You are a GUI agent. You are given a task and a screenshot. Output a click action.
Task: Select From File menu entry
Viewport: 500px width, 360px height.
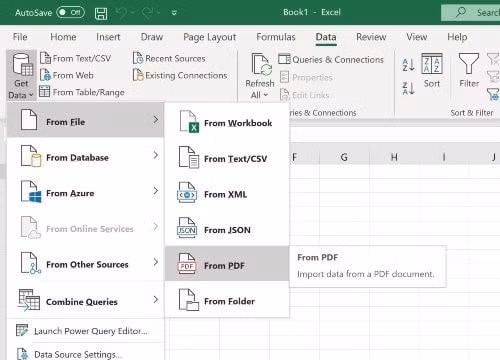pos(85,120)
